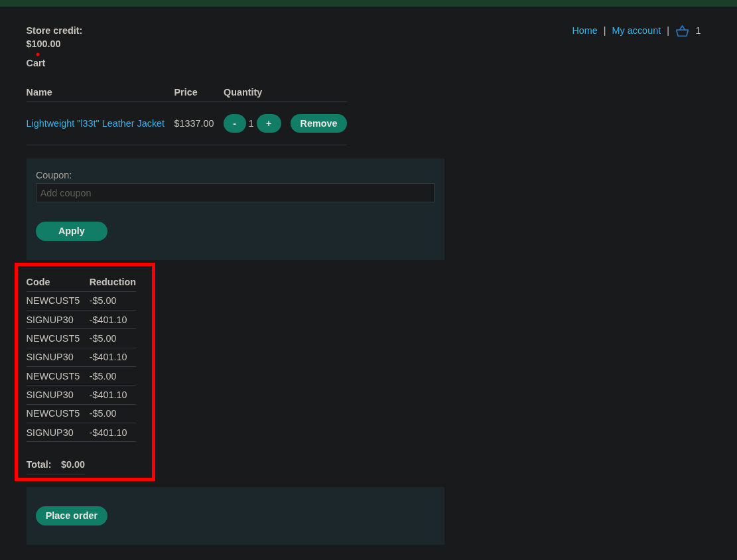The image size is (737, 560).
Task: Click the Code column header
Action: (38, 282)
